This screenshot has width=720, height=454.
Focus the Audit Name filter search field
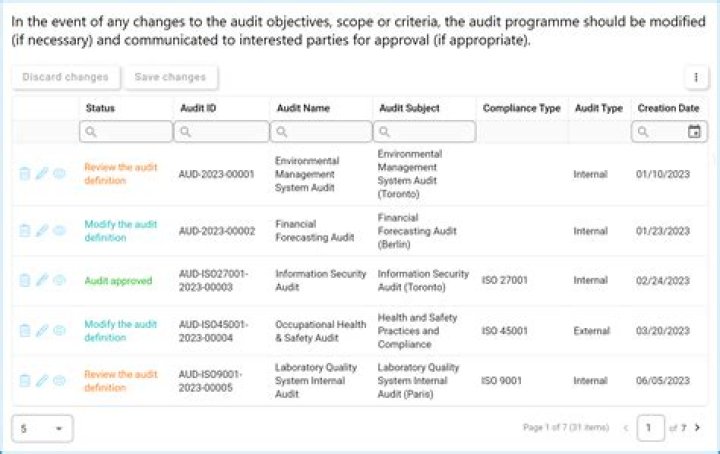point(321,132)
